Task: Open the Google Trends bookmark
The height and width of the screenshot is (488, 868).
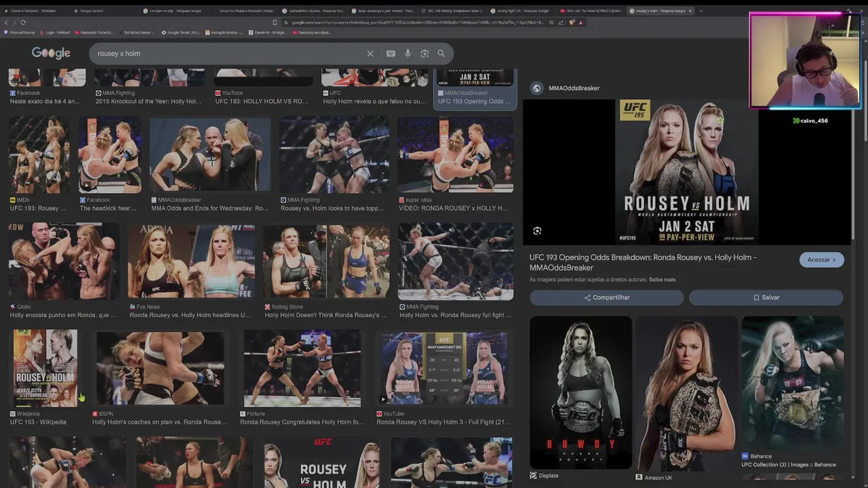Action: [180, 32]
